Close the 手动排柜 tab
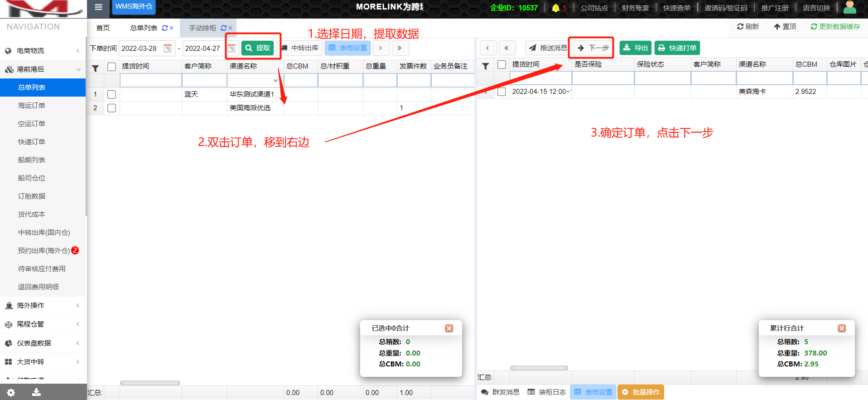This screenshot has width=868, height=400. coord(231,28)
